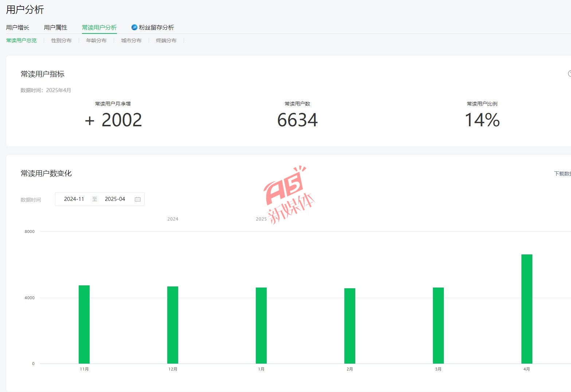Click the end date field 2025-04
Viewport: 571px width, 392px height.
(x=115, y=199)
